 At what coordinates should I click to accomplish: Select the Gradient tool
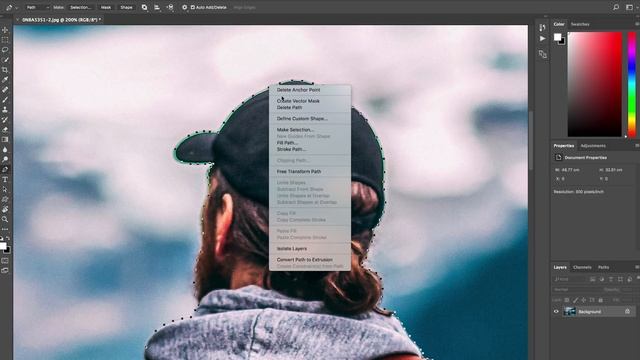5,140
